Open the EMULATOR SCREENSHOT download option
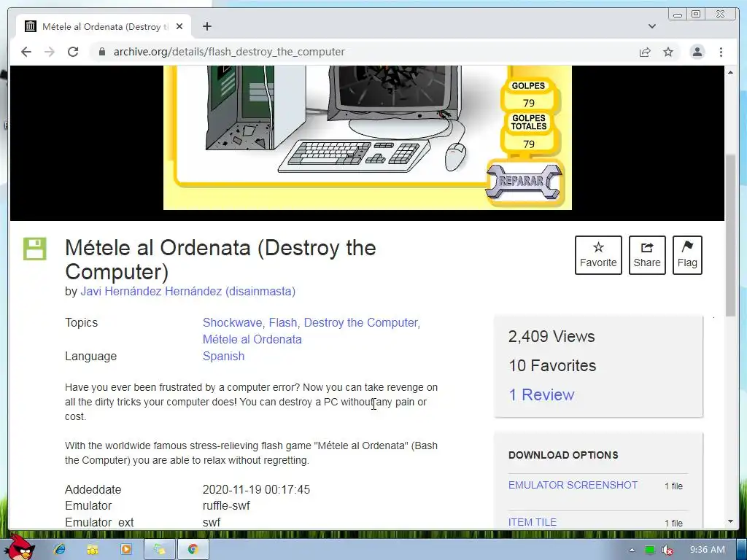Viewport: 747px width, 560px height. (x=573, y=485)
